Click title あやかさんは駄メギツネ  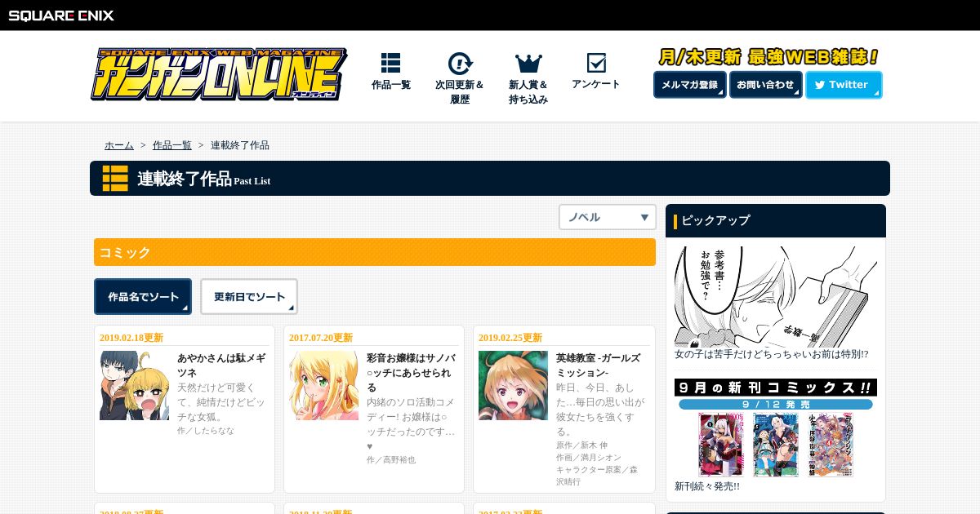pos(220,366)
